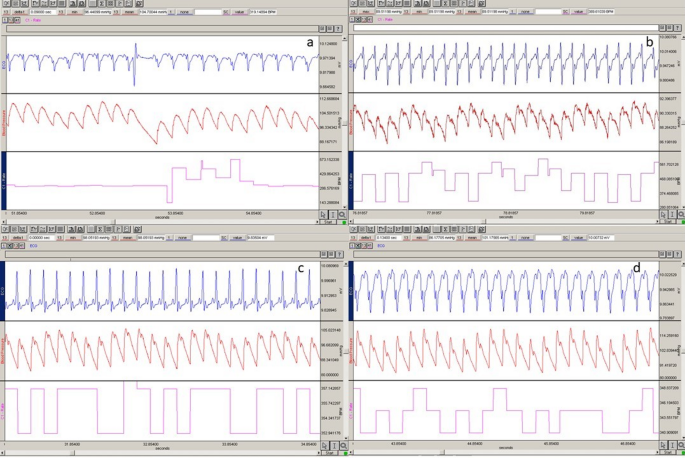Click the first toolbar icon in panel d
This screenshot has height=458, width=685.
tap(353, 229)
